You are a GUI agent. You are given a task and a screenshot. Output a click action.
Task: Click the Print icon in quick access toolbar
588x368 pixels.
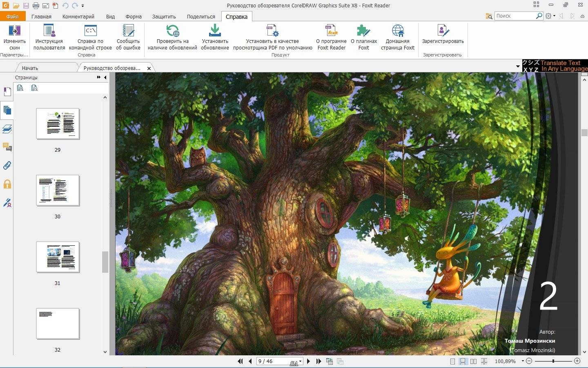(36, 6)
